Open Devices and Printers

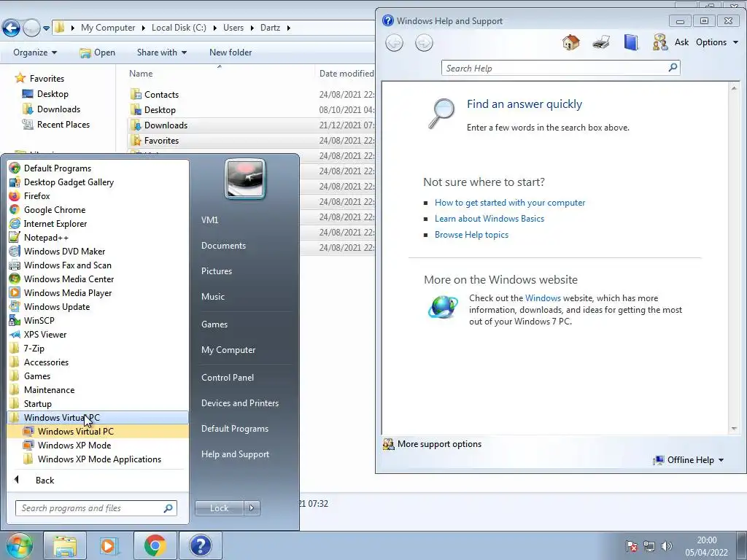click(239, 402)
